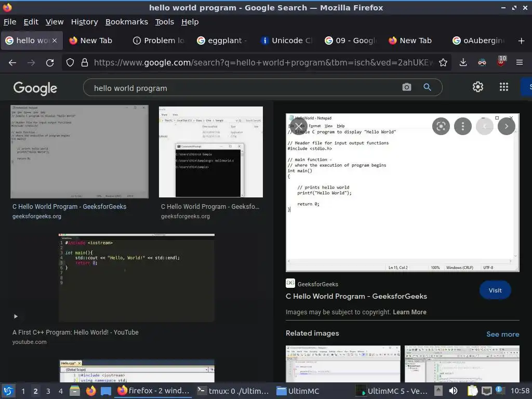The image size is (532, 399).
Task: Bookmark this page with the star
Action: (x=443, y=62)
